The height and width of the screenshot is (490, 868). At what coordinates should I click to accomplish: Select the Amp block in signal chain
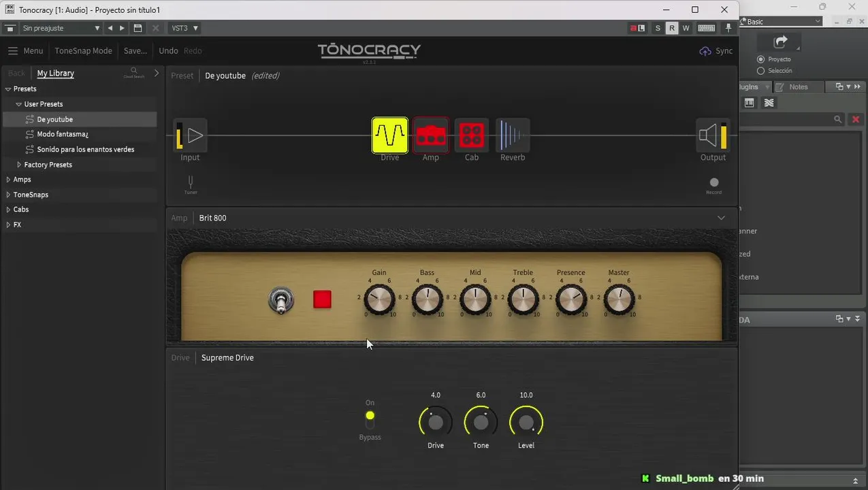pyautogui.click(x=431, y=135)
